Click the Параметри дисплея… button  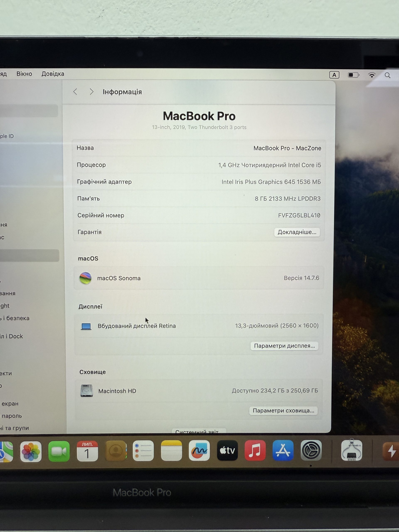(284, 346)
